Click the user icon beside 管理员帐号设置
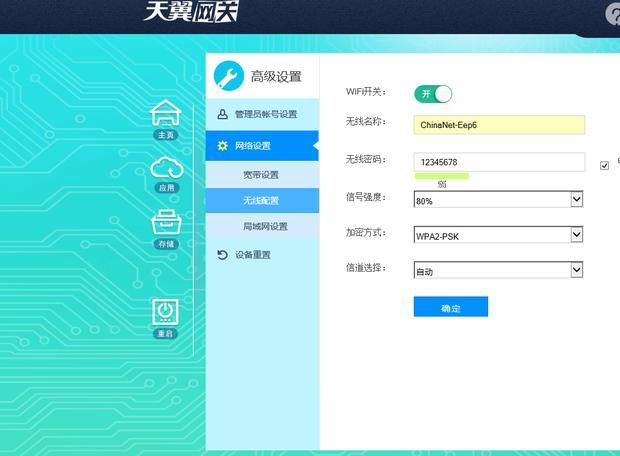Image resolution: width=620 pixels, height=456 pixels. point(223,114)
